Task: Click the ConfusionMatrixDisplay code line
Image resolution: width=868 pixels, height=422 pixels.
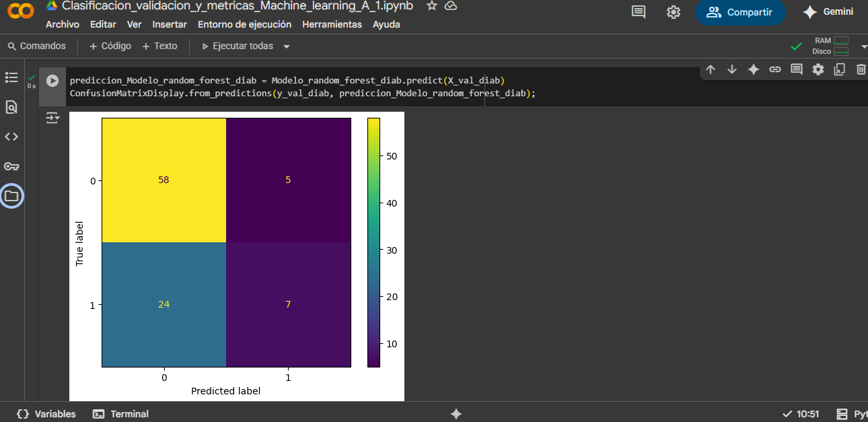Action: tap(303, 94)
